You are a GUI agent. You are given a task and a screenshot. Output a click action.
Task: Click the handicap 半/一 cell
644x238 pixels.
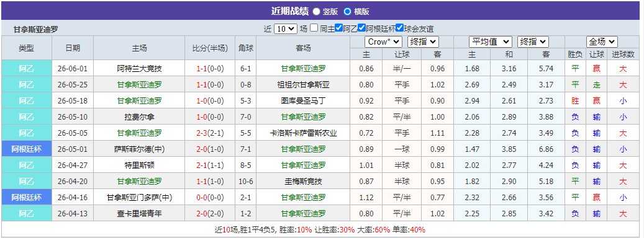(402, 68)
